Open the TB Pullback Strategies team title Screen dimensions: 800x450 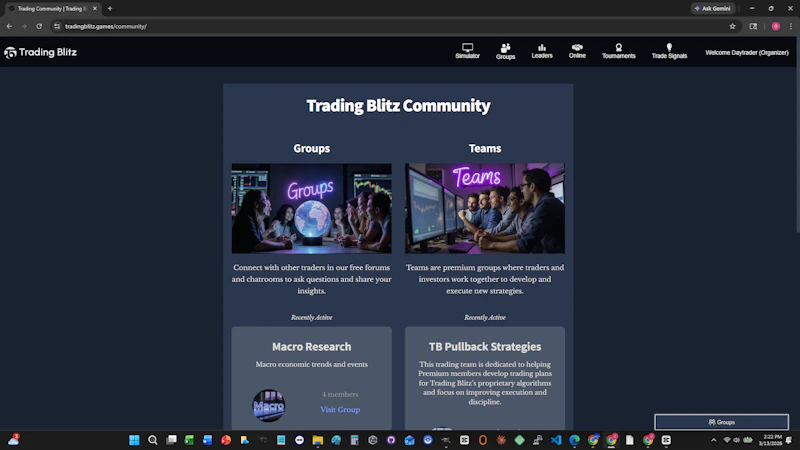(x=485, y=346)
